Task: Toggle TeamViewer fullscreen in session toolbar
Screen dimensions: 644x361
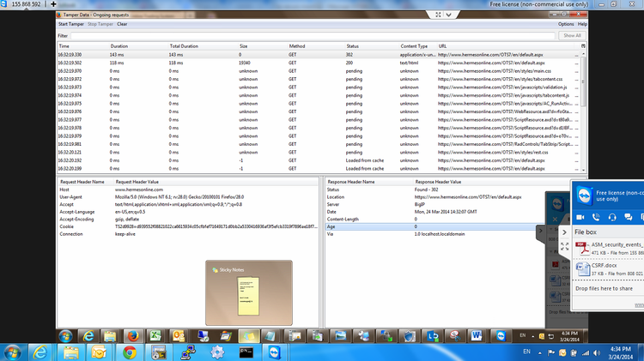Action: click(x=438, y=15)
